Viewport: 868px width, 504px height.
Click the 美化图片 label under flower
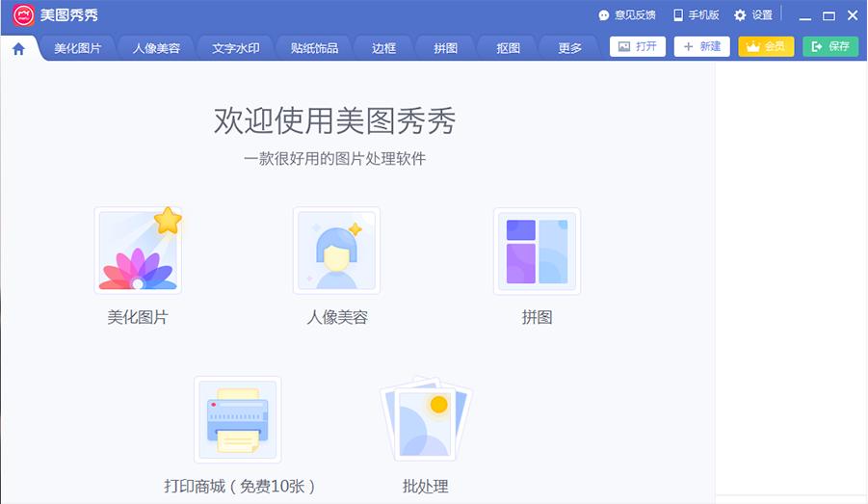(138, 317)
